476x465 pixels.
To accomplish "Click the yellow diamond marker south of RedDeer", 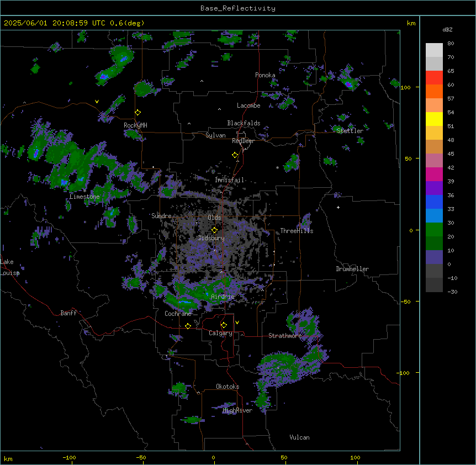I will pyautogui.click(x=235, y=155).
